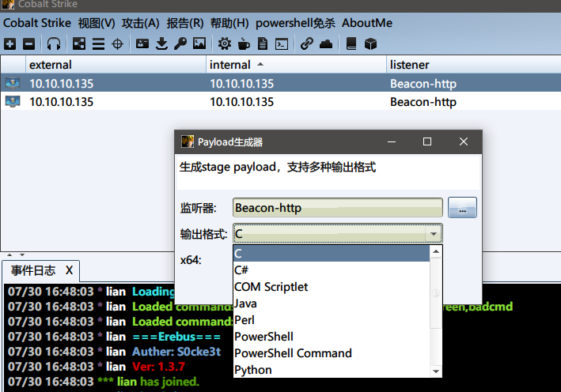Sort sessions by external column
Viewport: 561px width, 392px height.
(116, 65)
